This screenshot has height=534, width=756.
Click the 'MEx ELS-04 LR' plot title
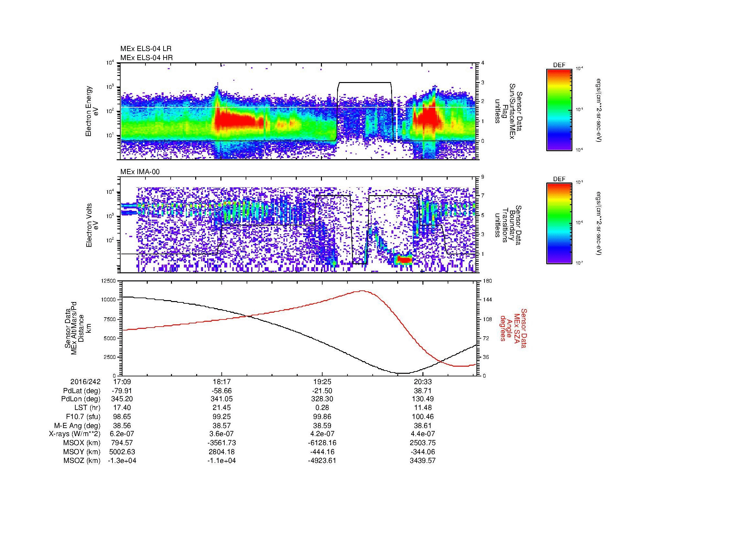146,49
